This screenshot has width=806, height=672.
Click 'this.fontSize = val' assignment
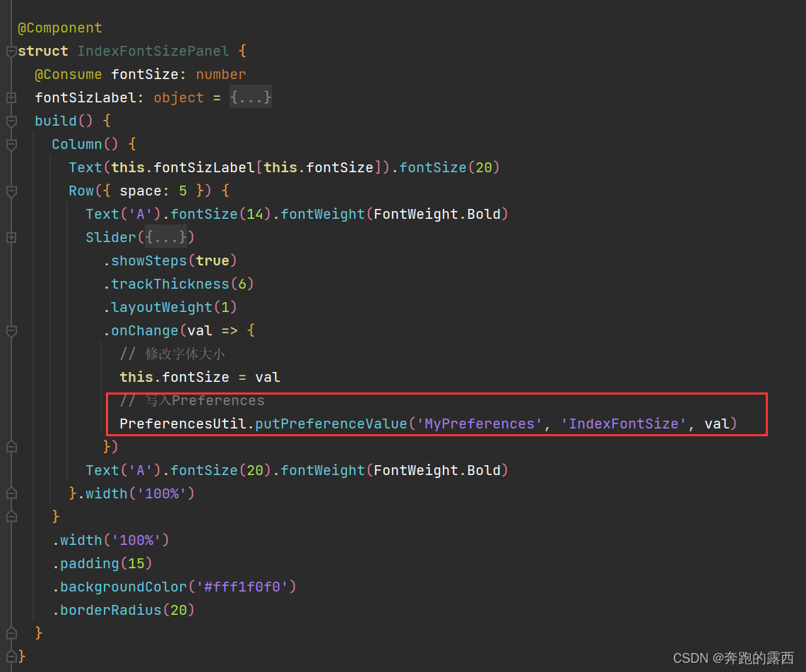(200, 377)
